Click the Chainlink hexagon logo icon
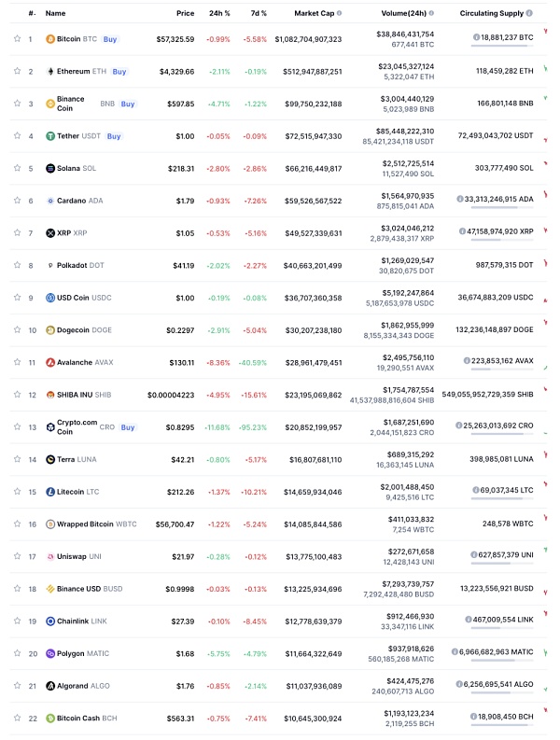560x740 pixels. (x=50, y=621)
